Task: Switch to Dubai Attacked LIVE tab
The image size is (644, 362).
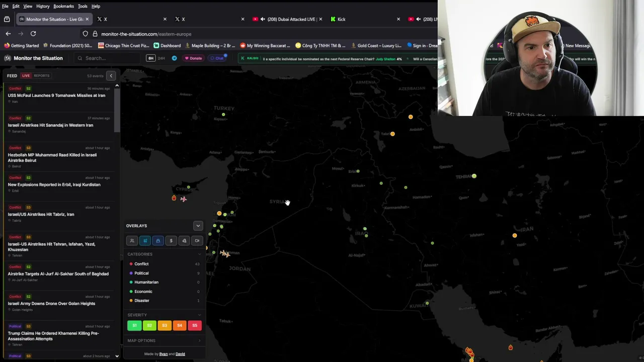Action: (x=287, y=19)
